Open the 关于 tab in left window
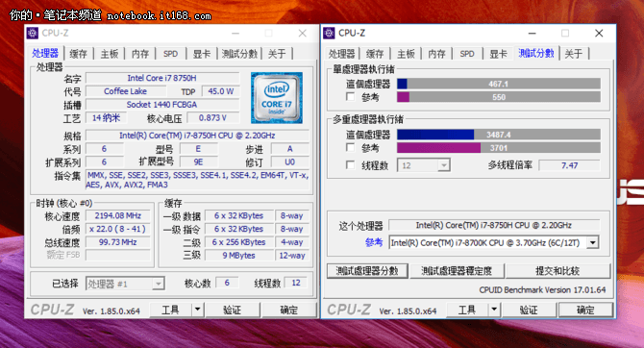This screenshot has height=348, width=644. click(x=277, y=54)
